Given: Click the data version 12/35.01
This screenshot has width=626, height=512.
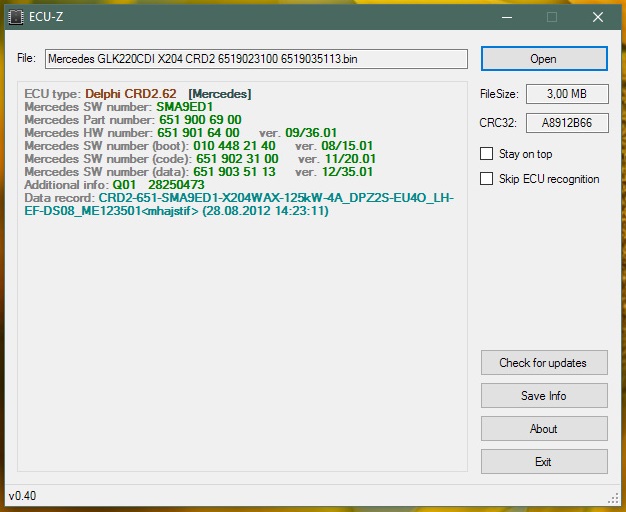Looking at the screenshot, I should (347, 172).
